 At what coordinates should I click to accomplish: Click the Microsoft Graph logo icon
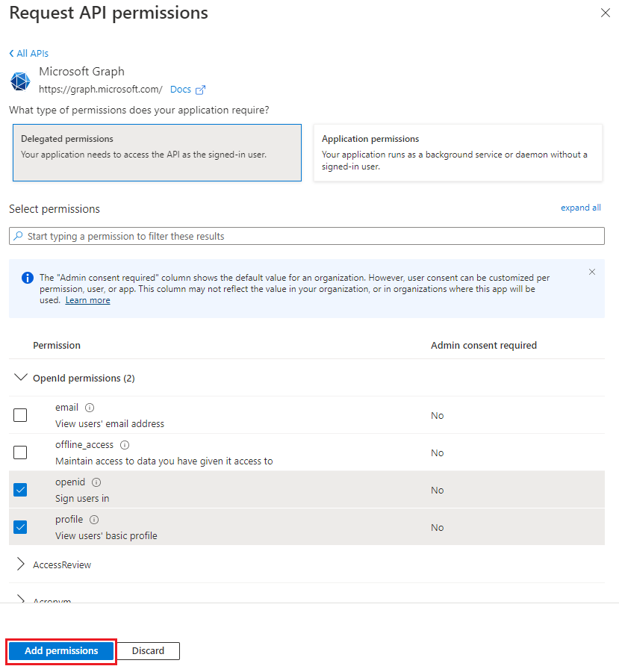20,81
